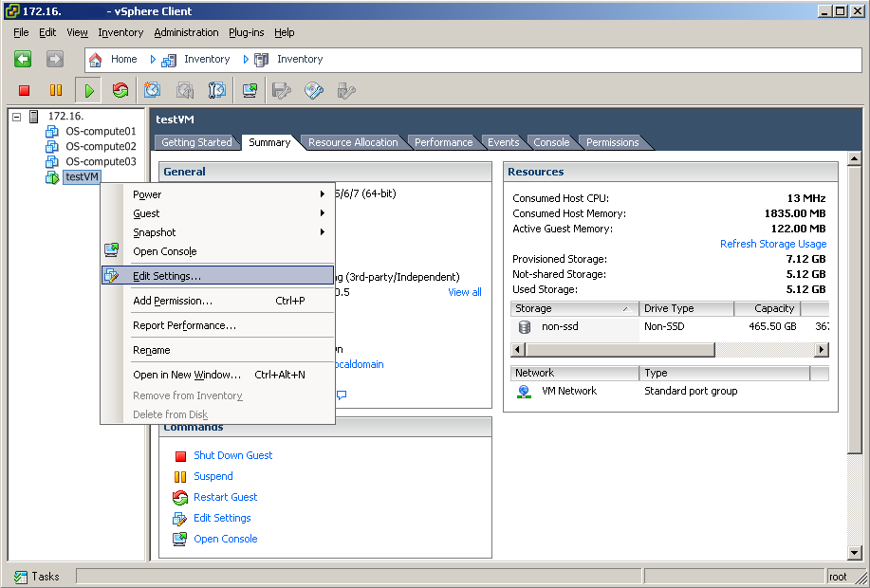Launch VM console from toolbar icon

point(250,90)
